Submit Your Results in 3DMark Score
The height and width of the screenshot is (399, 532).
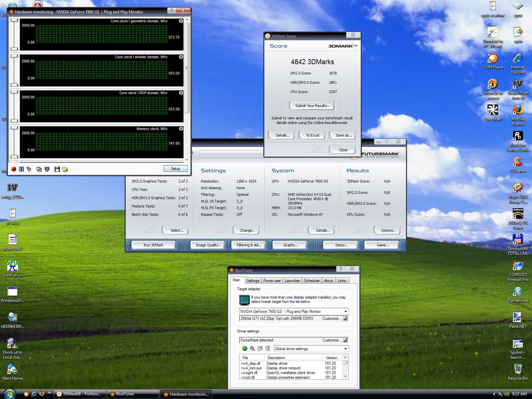[313, 106]
